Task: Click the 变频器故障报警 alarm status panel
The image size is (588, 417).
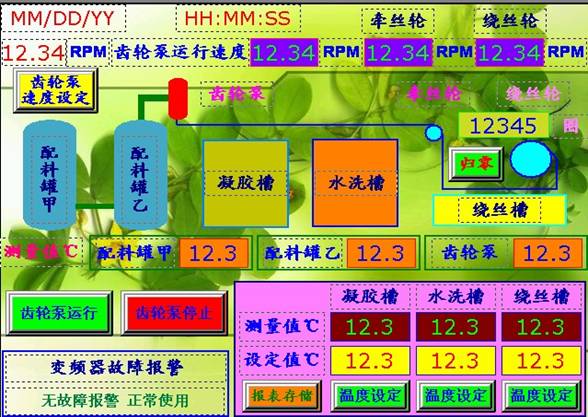Action: point(116,384)
